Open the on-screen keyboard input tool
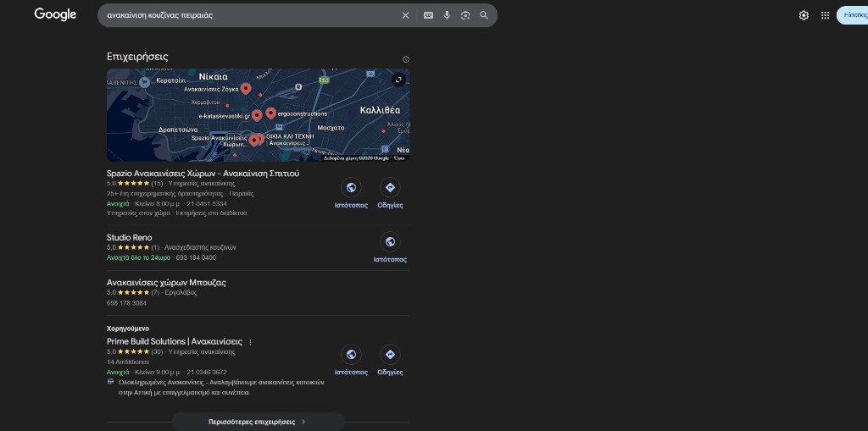The image size is (868, 431). [428, 15]
